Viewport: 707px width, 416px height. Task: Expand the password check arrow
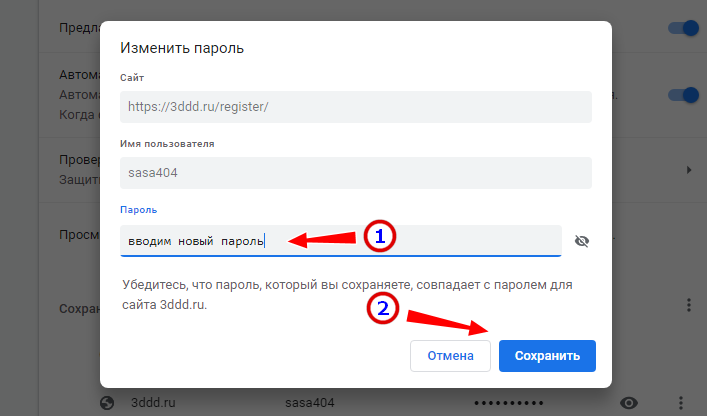click(x=689, y=170)
